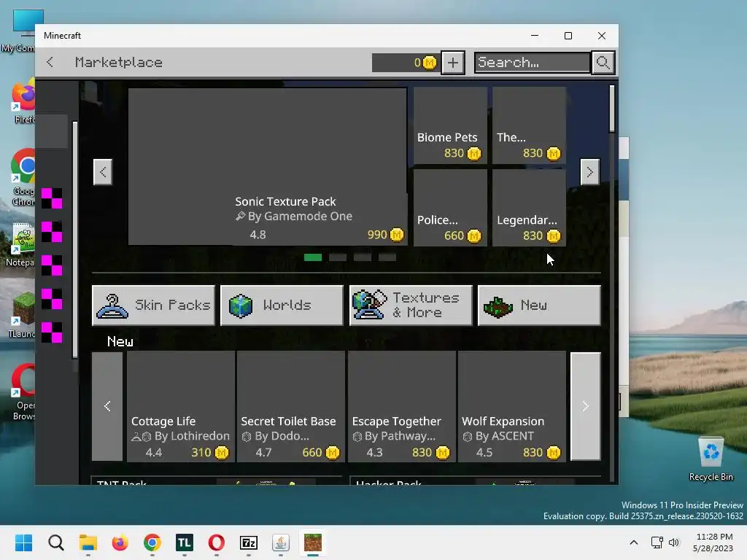Image resolution: width=747 pixels, height=560 pixels.
Task: Open File Explorer from taskbar
Action: [88, 542]
